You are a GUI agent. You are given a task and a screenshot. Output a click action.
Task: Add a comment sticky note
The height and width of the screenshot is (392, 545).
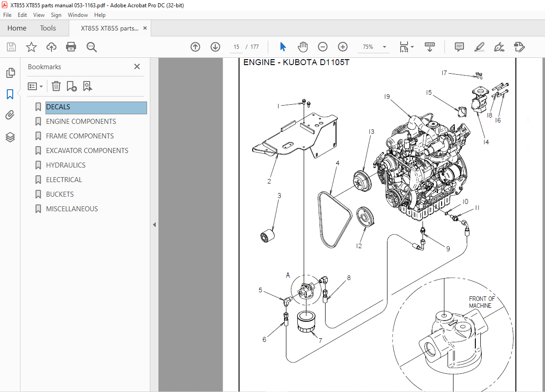pos(459,47)
